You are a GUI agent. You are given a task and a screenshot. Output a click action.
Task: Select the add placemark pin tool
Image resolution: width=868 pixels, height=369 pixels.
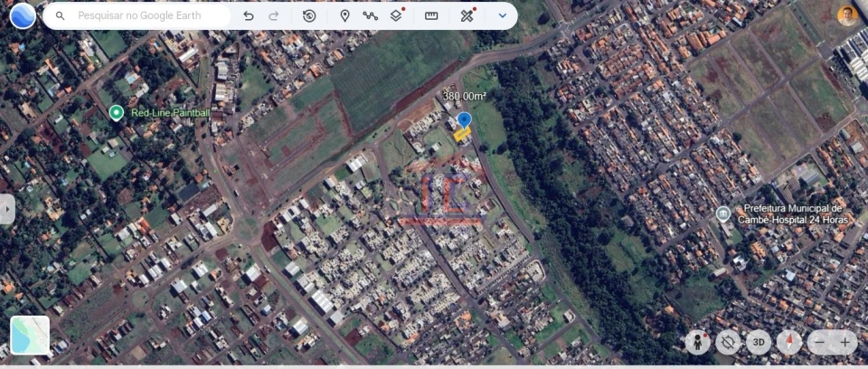(344, 15)
